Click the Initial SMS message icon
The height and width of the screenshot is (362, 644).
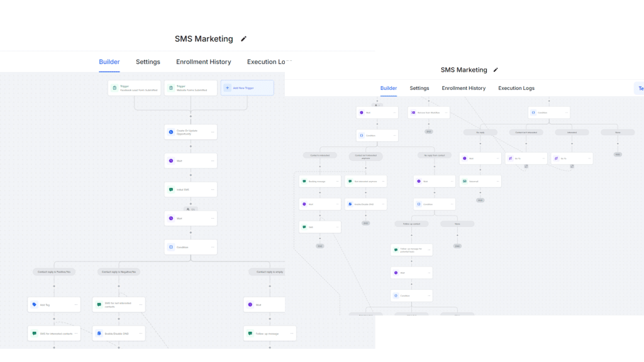pos(170,189)
